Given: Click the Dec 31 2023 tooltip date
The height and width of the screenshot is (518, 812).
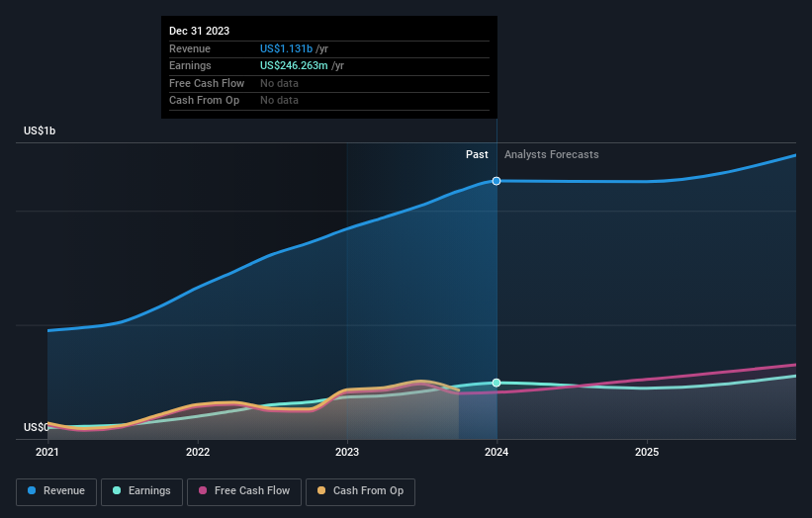Looking at the screenshot, I should click(x=199, y=31).
